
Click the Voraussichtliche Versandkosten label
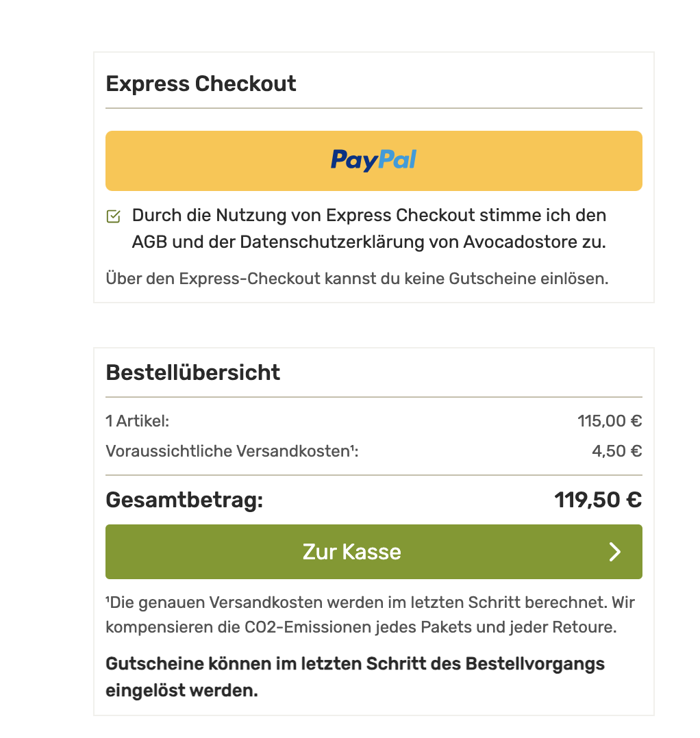click(232, 451)
